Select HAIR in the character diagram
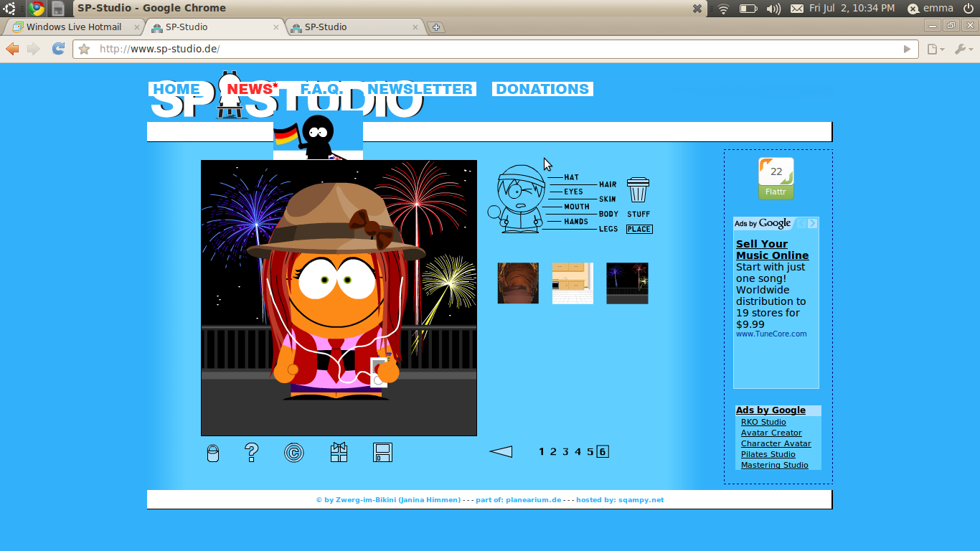 (x=608, y=184)
